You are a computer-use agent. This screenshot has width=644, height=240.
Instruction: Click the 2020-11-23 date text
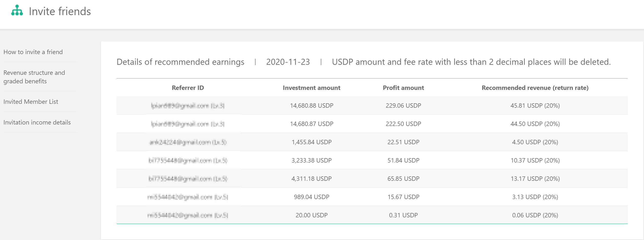(x=288, y=62)
